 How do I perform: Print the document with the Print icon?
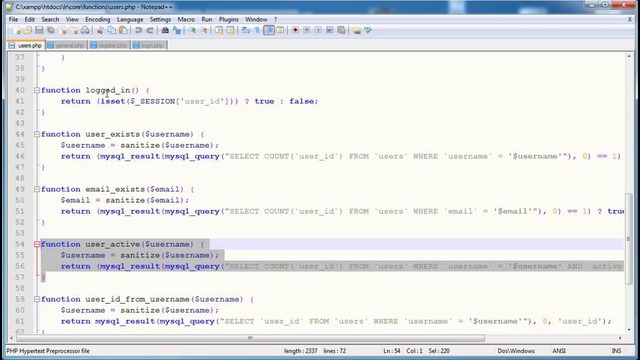click(x=85, y=31)
